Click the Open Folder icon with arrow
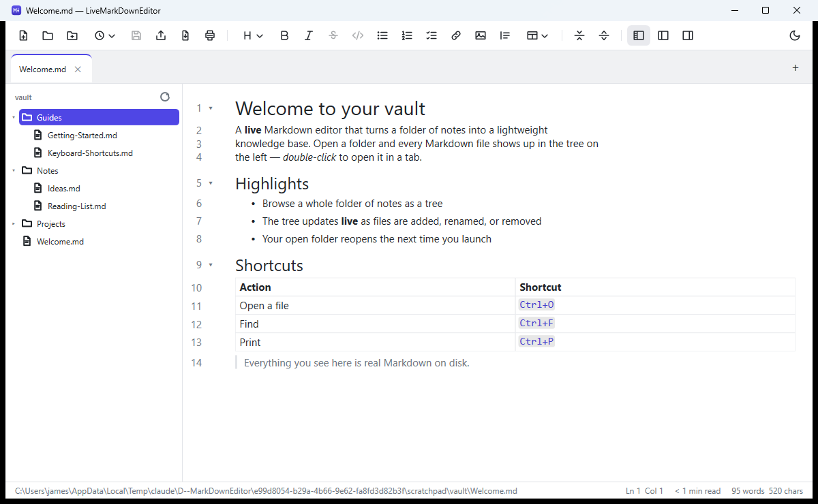Viewport: 818px width, 504px height. pos(72,36)
